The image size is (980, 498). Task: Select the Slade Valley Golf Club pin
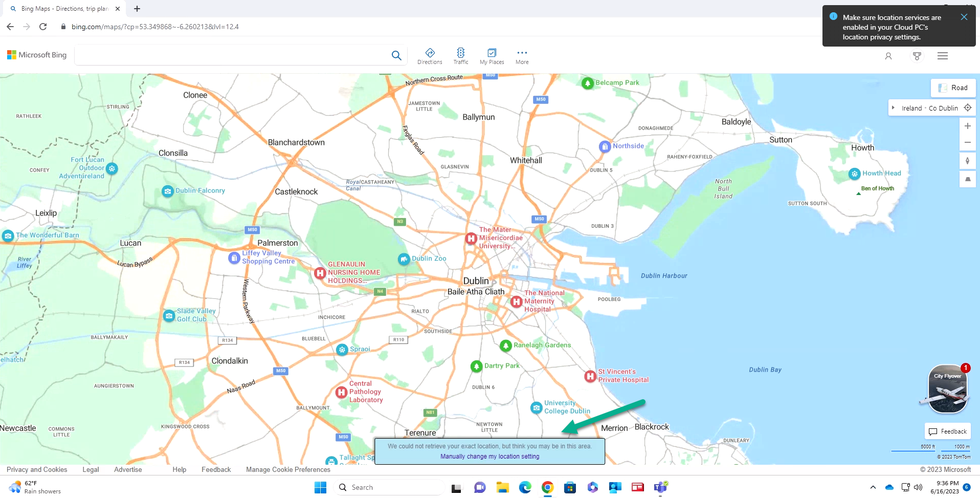tap(169, 316)
